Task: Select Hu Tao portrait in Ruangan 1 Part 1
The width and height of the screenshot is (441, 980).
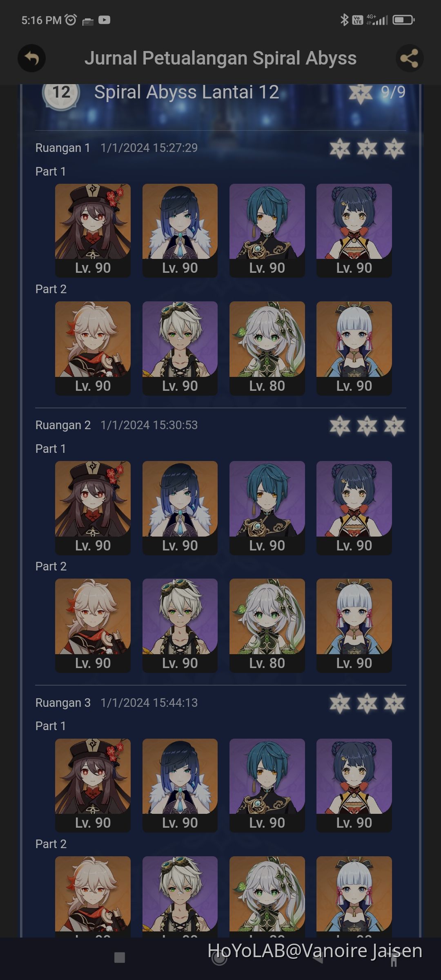Action: pos(93,230)
